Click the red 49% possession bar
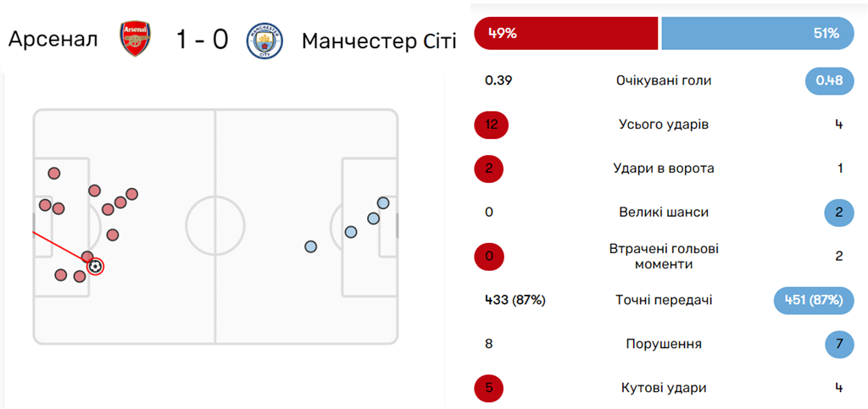Image resolution: width=868 pixels, height=409 pixels. pos(565,33)
